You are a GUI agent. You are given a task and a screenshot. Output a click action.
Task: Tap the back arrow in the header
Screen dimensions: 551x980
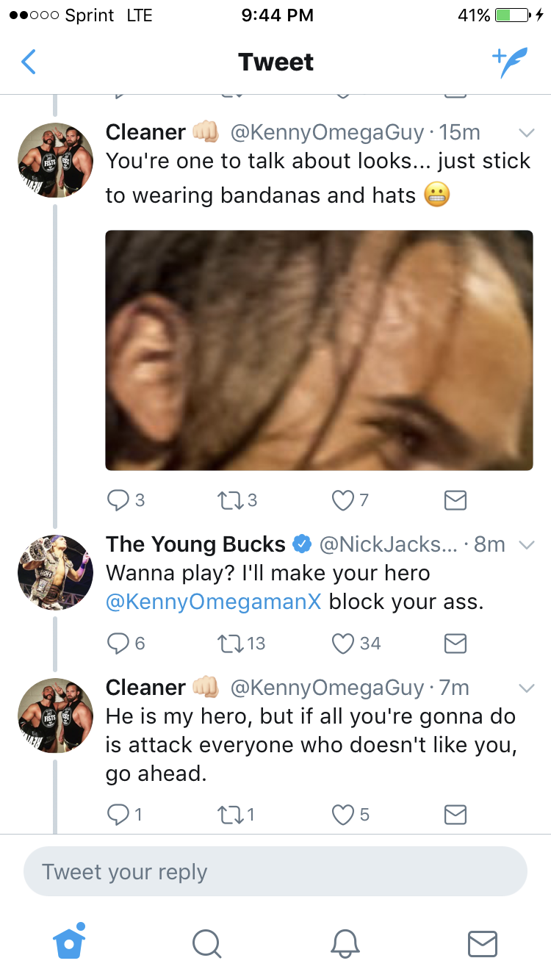(x=29, y=62)
